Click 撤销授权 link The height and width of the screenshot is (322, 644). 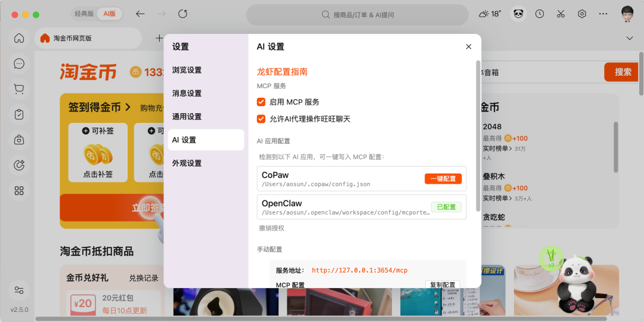pos(271,228)
